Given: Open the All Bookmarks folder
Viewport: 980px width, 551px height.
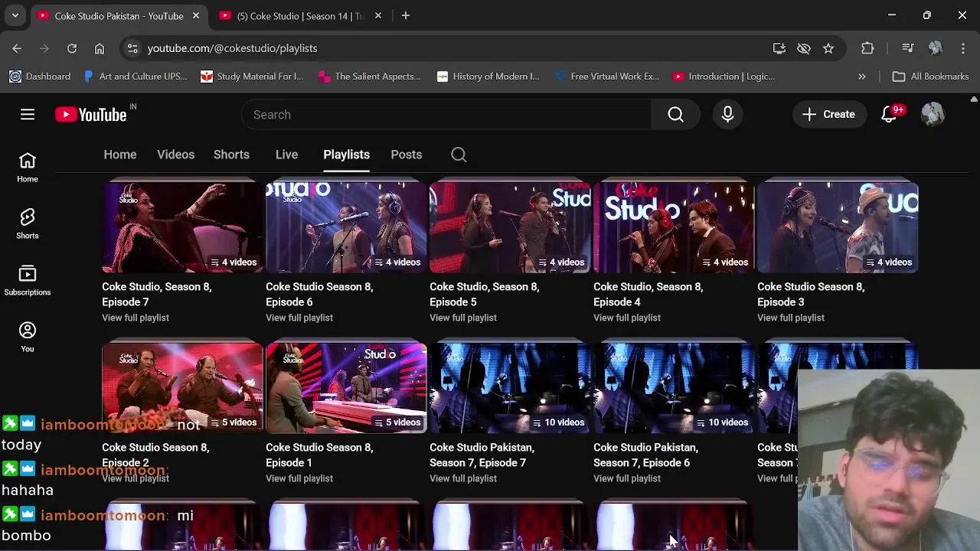Looking at the screenshot, I should [931, 77].
